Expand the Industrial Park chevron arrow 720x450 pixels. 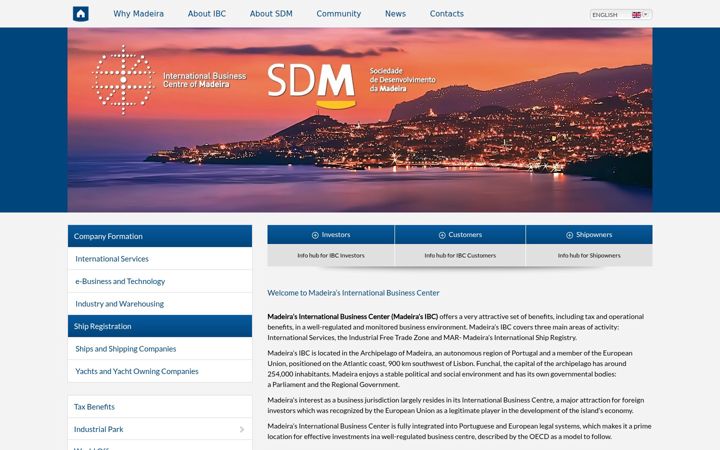[x=242, y=429]
